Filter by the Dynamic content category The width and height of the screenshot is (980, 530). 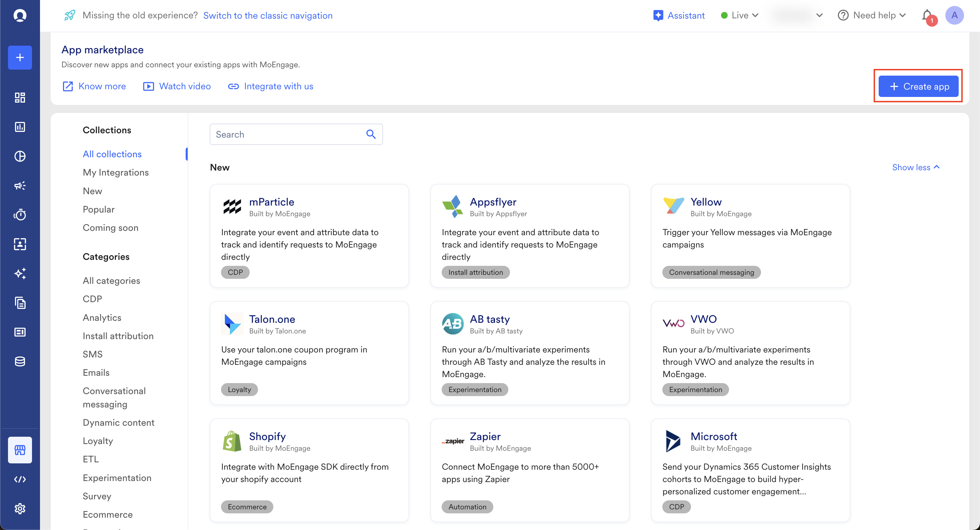[119, 422]
